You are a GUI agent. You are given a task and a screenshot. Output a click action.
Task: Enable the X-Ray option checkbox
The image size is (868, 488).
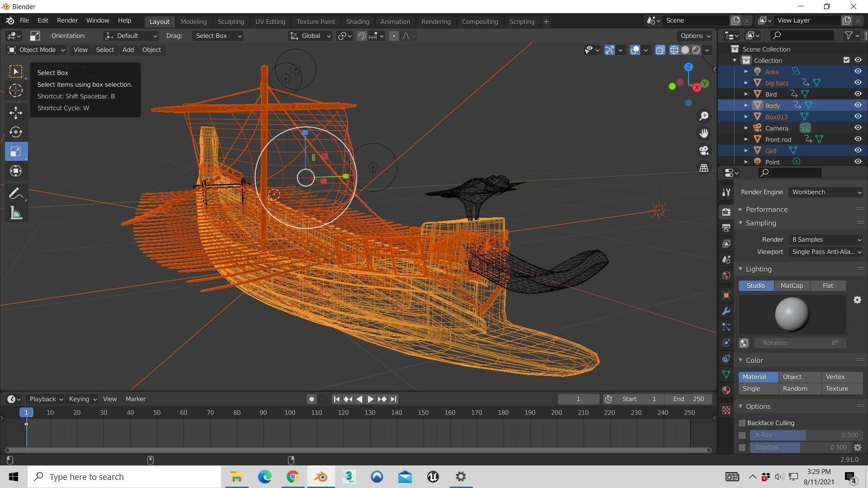(742, 436)
